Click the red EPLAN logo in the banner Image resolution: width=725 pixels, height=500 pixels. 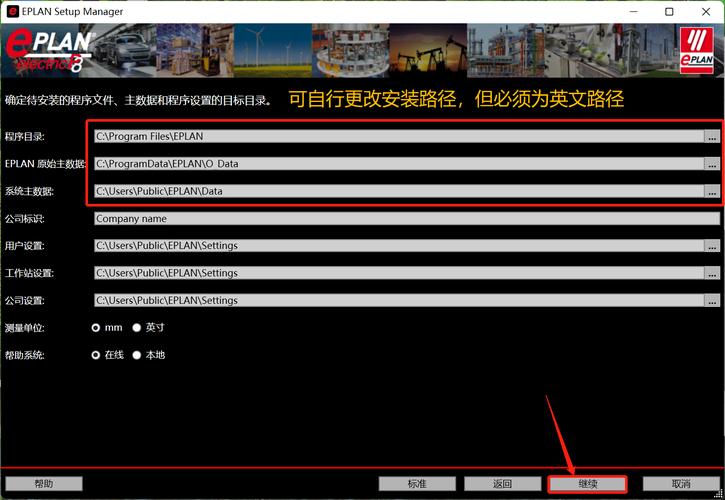pos(696,50)
